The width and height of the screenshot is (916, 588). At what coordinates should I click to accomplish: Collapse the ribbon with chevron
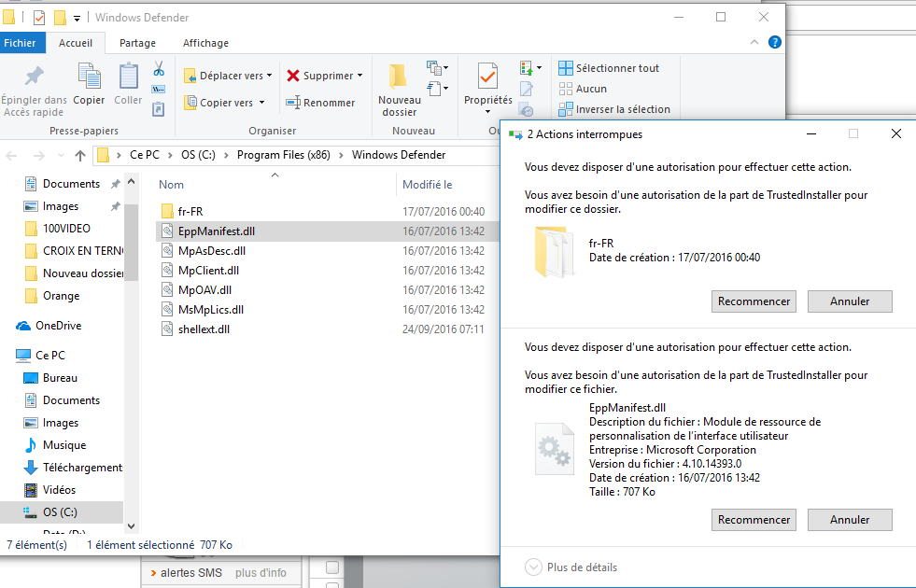pos(754,42)
